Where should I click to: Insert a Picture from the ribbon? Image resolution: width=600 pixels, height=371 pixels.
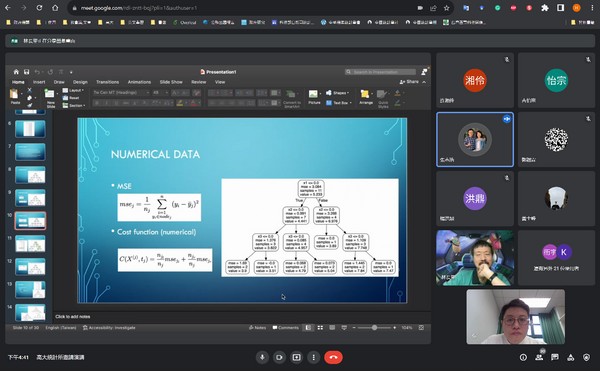click(x=314, y=97)
